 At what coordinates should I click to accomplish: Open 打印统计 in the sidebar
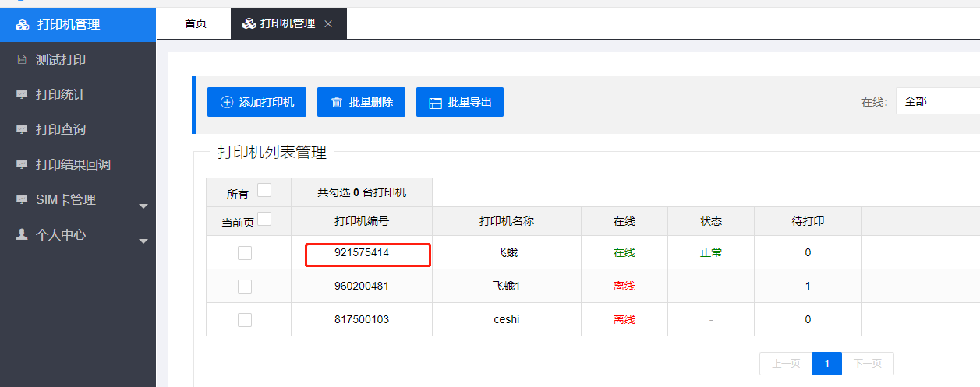pos(78,94)
